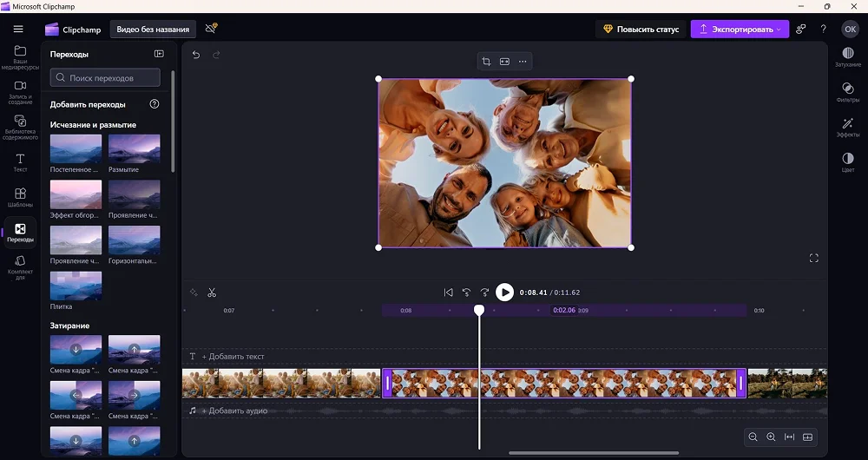This screenshot has width=868, height=460.
Task: Toggle the hamburger main menu
Action: 18,29
